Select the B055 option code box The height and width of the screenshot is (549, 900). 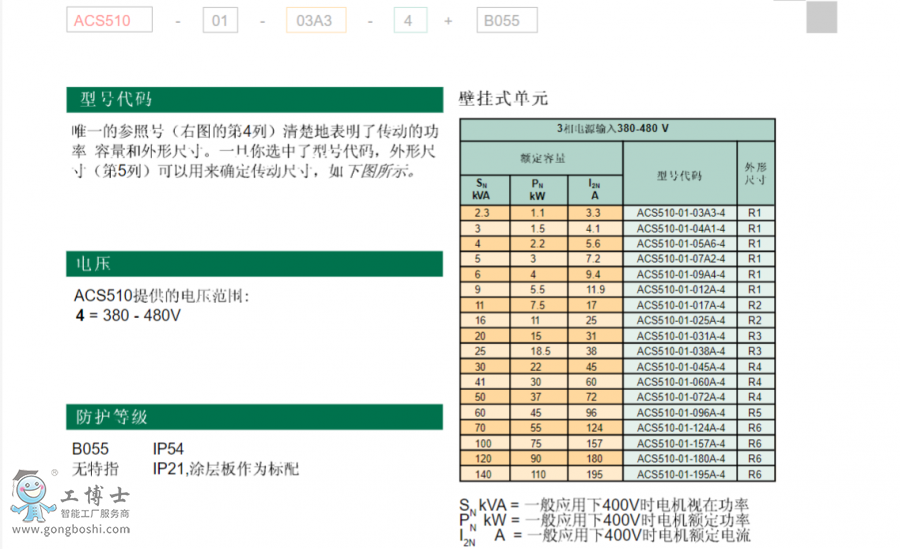coord(504,20)
